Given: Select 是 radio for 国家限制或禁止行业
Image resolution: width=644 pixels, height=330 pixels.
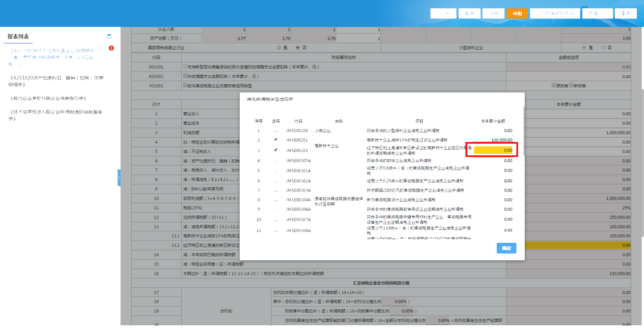Looking at the screenshot, I should [x=278, y=47].
